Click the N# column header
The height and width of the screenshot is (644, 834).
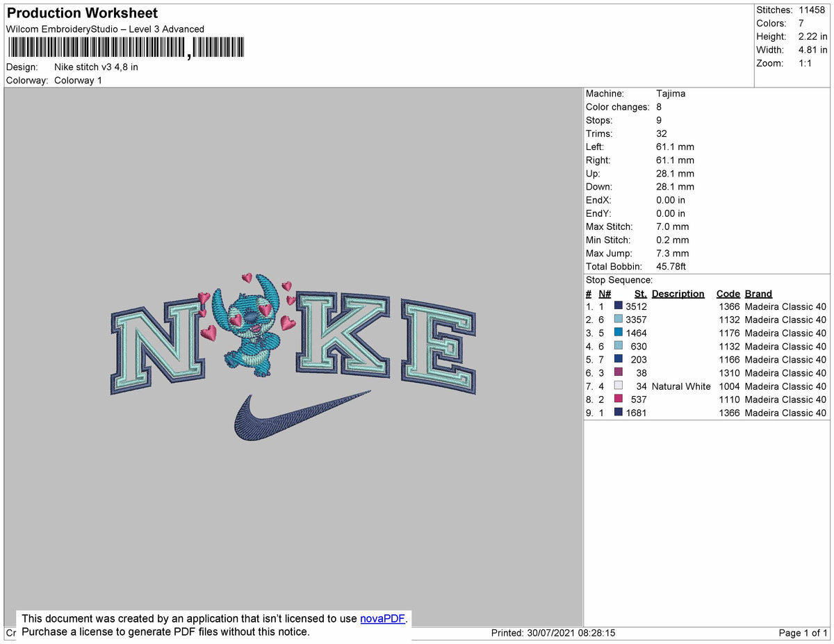(603, 293)
